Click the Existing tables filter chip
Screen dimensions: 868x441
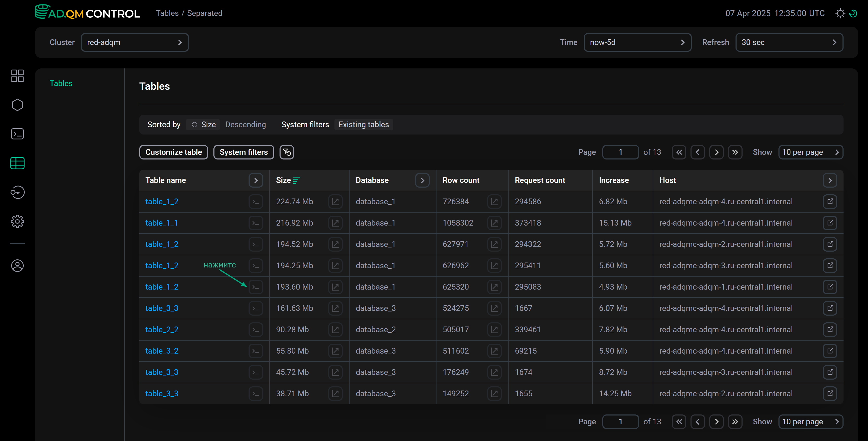click(x=364, y=124)
